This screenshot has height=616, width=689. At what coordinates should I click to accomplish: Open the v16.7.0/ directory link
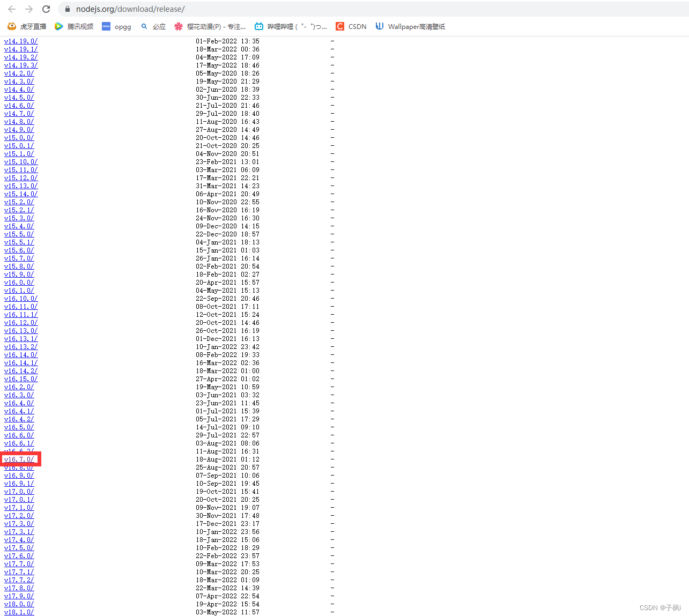click(x=19, y=459)
